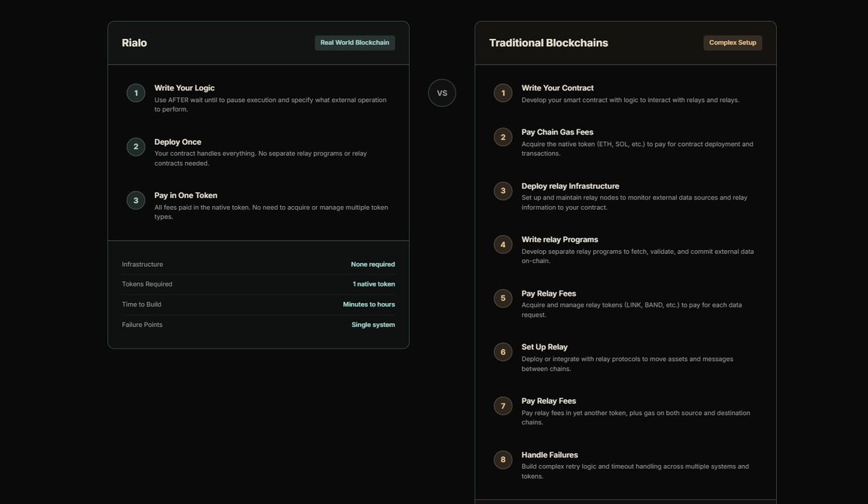
Task: Click the 'Deploy or integrate with relay protocols' description
Action: [627, 364]
